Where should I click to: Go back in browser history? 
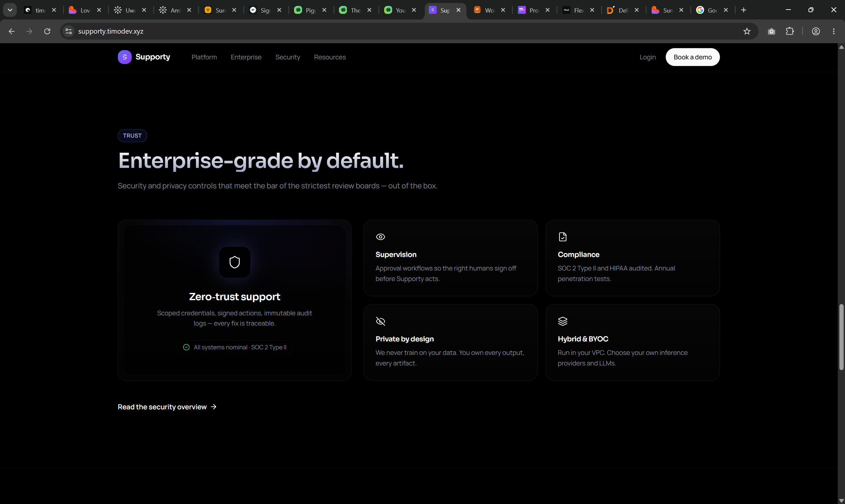tap(12, 31)
